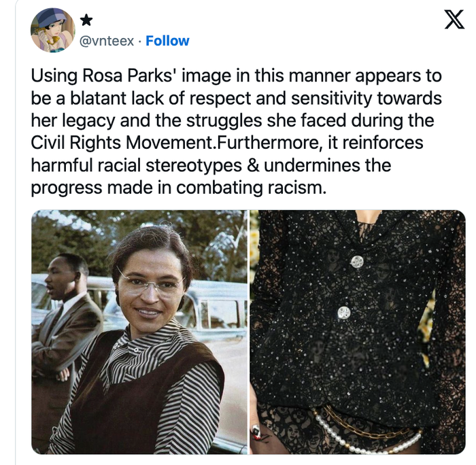Click the lower rhinestone button on jacket
The width and height of the screenshot is (476, 465).
(344, 312)
